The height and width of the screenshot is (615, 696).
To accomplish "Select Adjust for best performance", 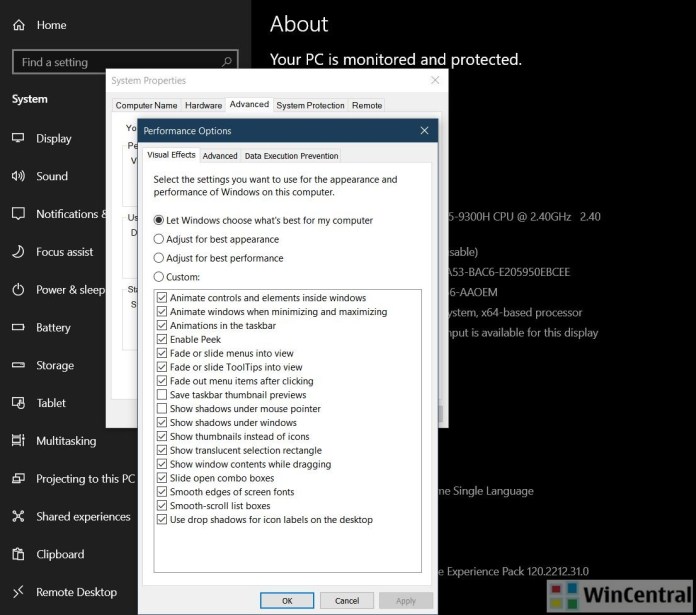I will 158,258.
